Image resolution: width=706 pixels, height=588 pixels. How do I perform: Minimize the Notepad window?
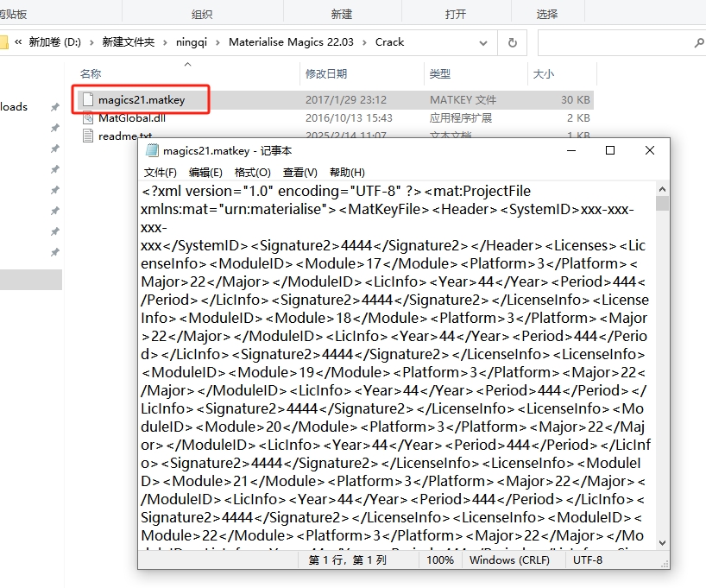click(571, 150)
